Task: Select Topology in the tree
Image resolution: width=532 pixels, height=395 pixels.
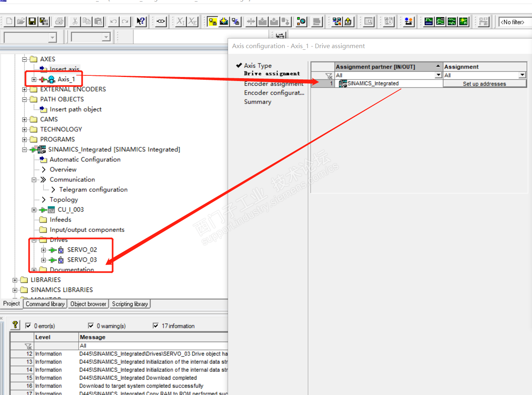Action: (64, 200)
